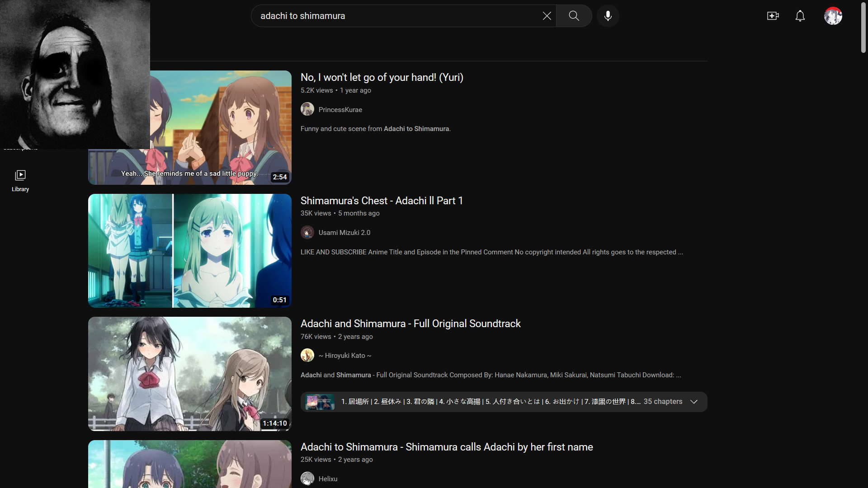The height and width of the screenshot is (488, 868).
Task: Open the Helixu channel name link
Action: [x=328, y=479]
